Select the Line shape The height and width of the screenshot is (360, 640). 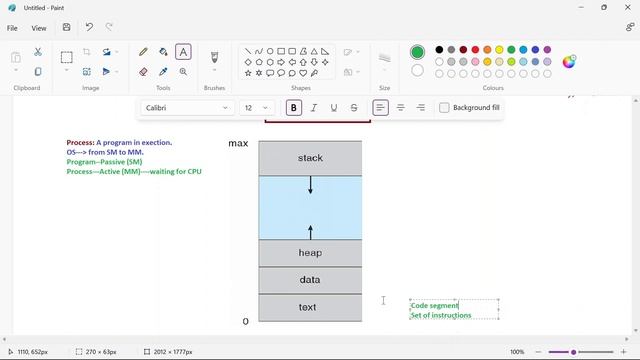point(248,51)
